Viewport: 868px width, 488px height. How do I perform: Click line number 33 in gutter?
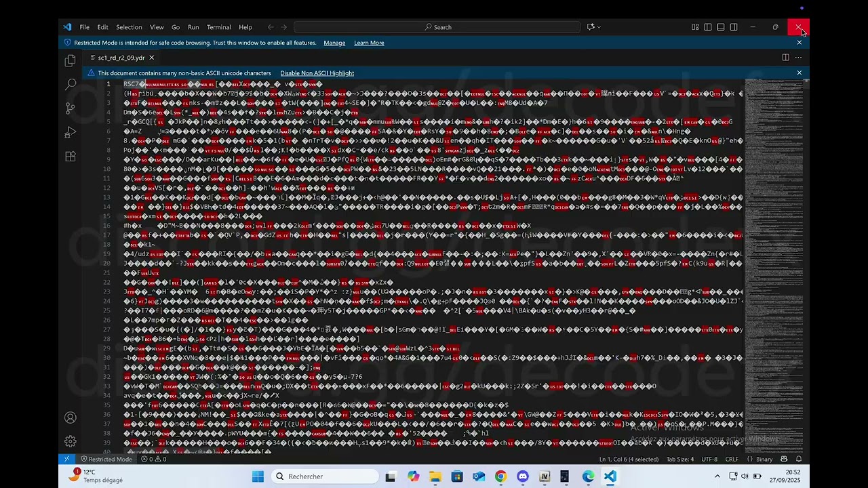click(108, 386)
